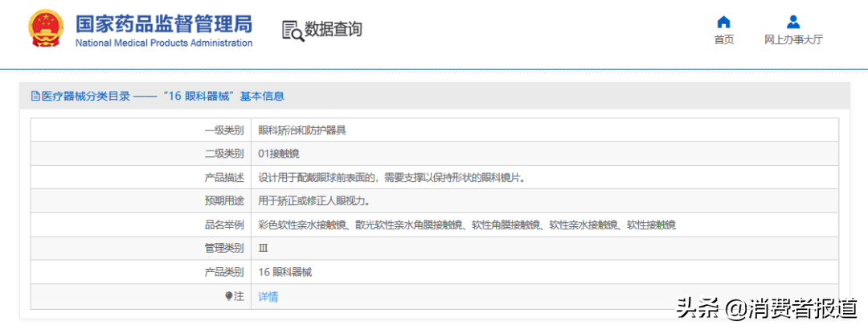Select the 数据查询 heading text

333,30
